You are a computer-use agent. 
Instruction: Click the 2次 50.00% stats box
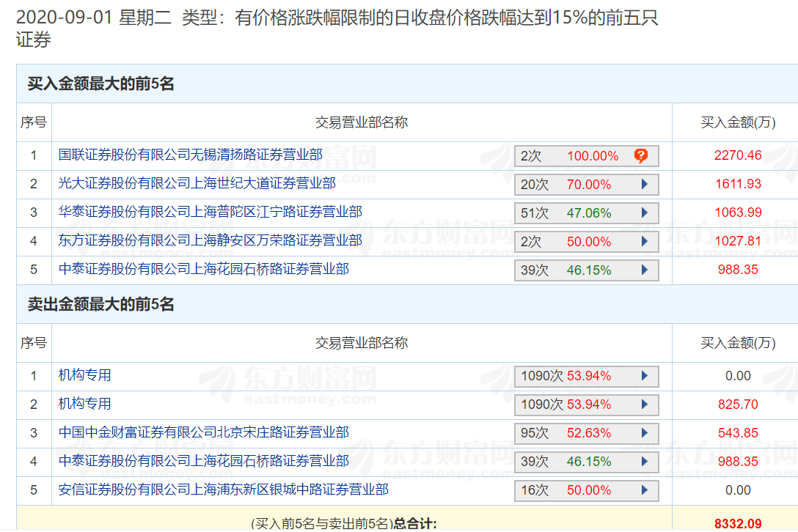(586, 242)
